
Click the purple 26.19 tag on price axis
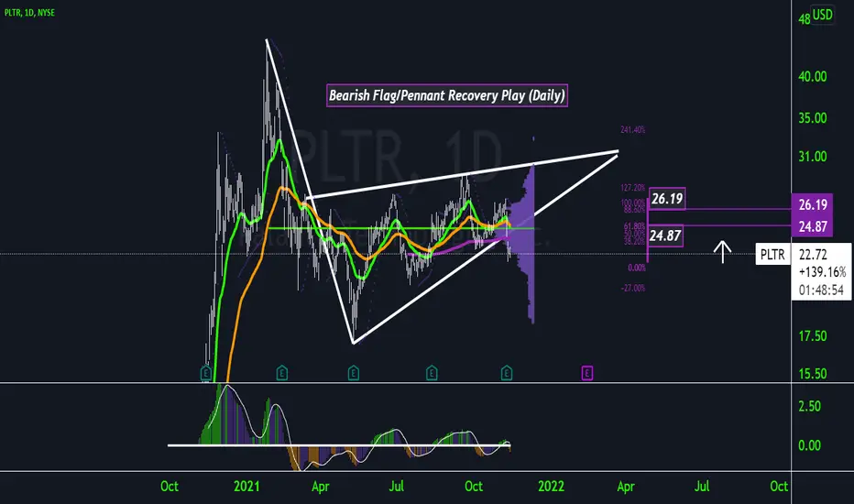(812, 205)
